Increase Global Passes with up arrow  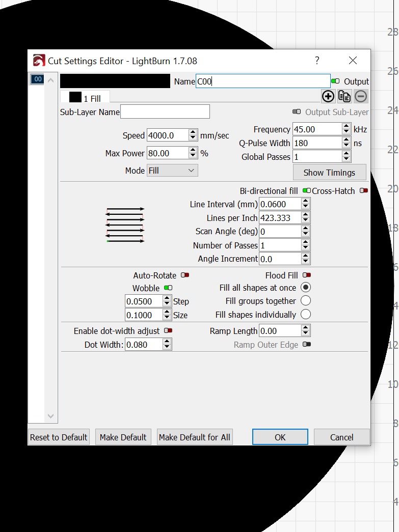click(346, 154)
